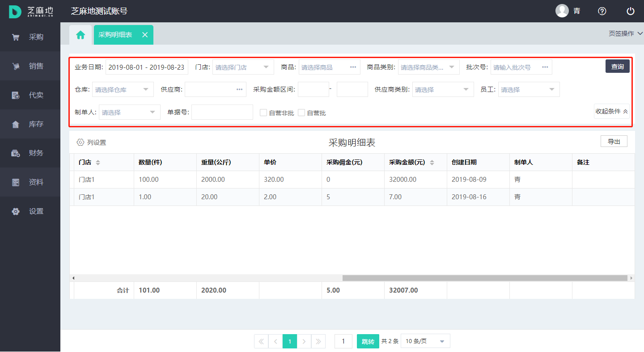Click the 32007.00 total cell
The image size is (644, 352).
[x=415, y=290]
